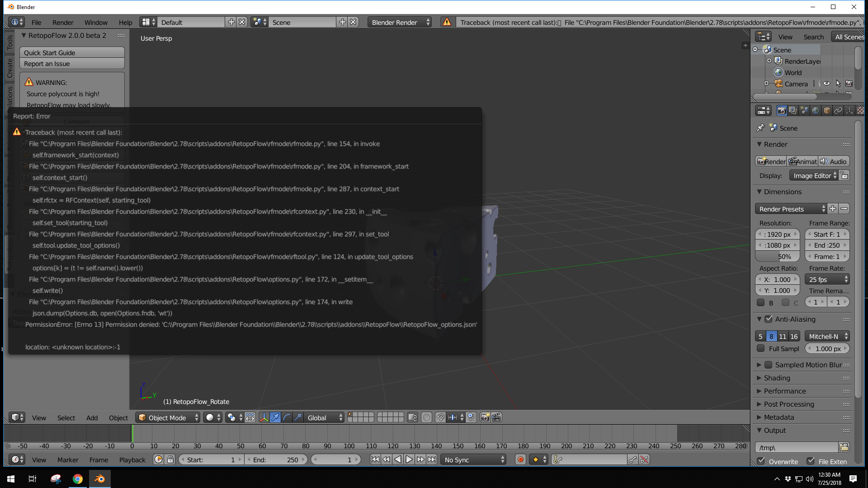Enable the snapping magnet in viewport header
The height and width of the screenshot is (488, 868).
click(x=441, y=418)
